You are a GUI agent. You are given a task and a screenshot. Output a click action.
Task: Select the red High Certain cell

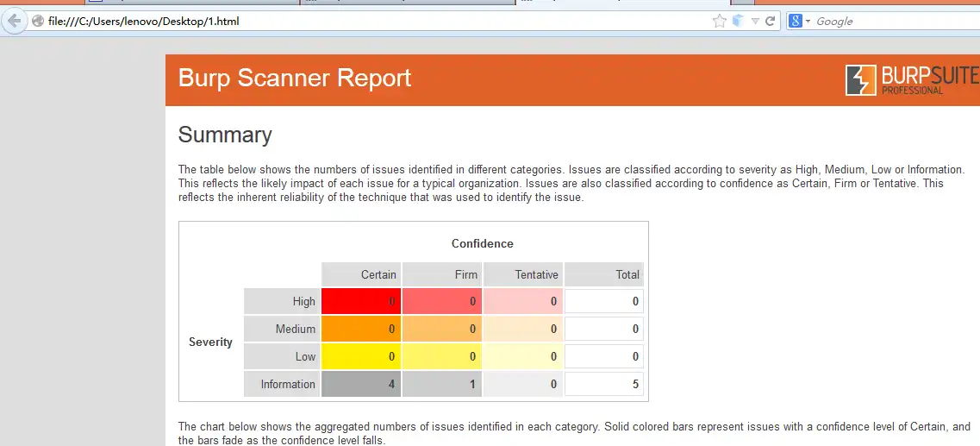tap(360, 302)
